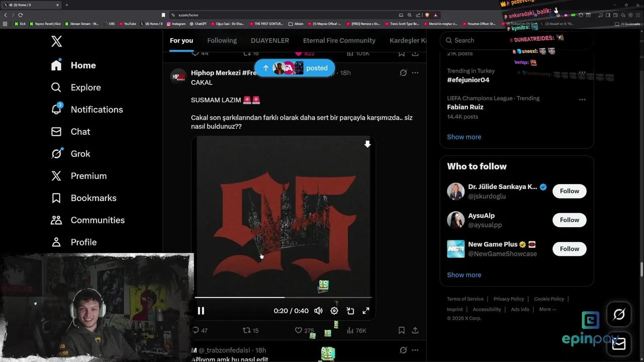
Task: Open a new browser tab
Action: (x=66, y=5)
